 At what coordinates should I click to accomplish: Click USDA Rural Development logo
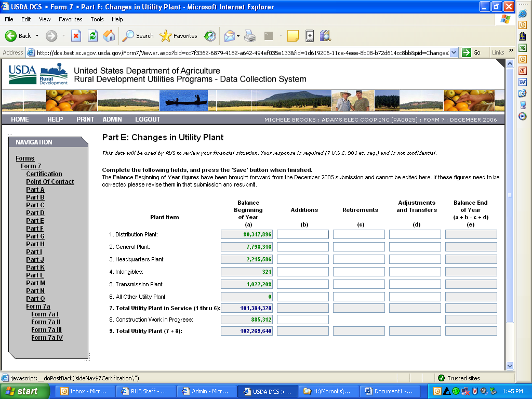[38, 74]
